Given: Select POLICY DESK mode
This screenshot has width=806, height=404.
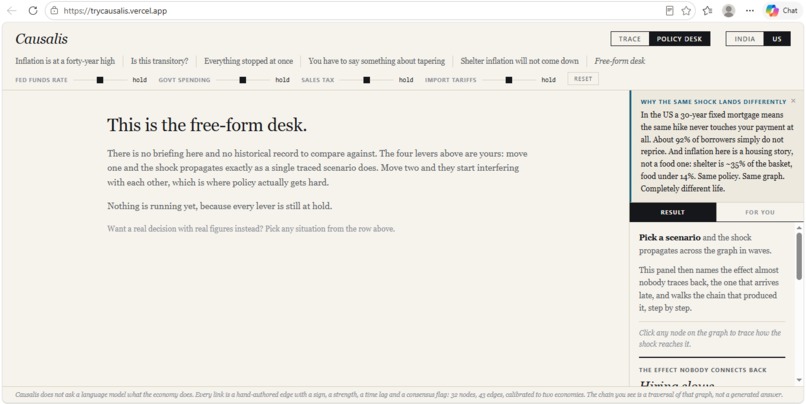Looking at the screenshot, I should (680, 39).
